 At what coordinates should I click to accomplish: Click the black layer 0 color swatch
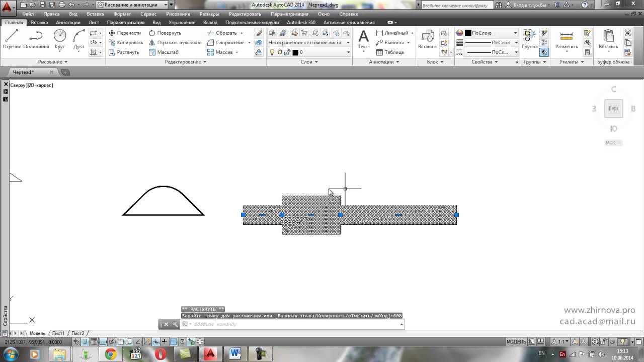point(295,52)
